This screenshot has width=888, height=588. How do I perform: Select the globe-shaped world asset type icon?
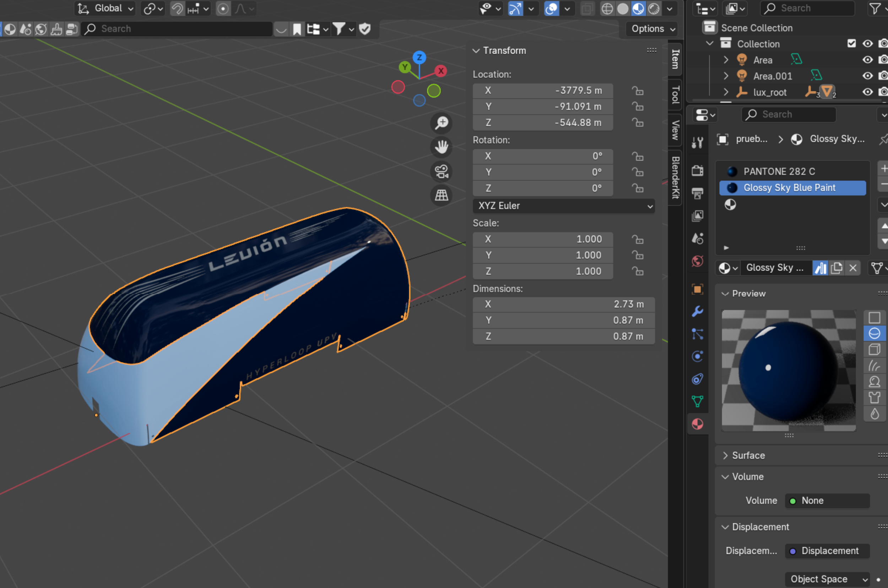[41, 29]
